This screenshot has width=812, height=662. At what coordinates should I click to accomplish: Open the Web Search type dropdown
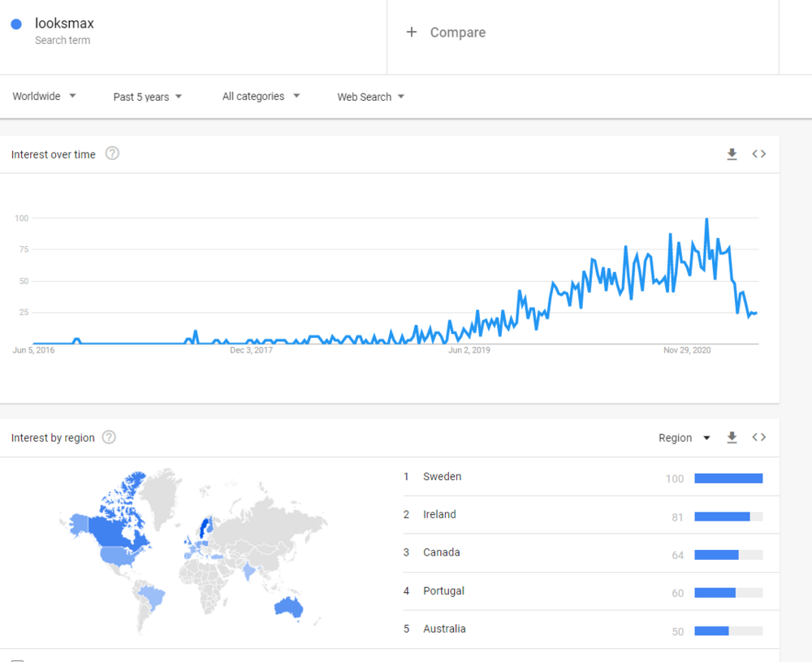click(371, 97)
